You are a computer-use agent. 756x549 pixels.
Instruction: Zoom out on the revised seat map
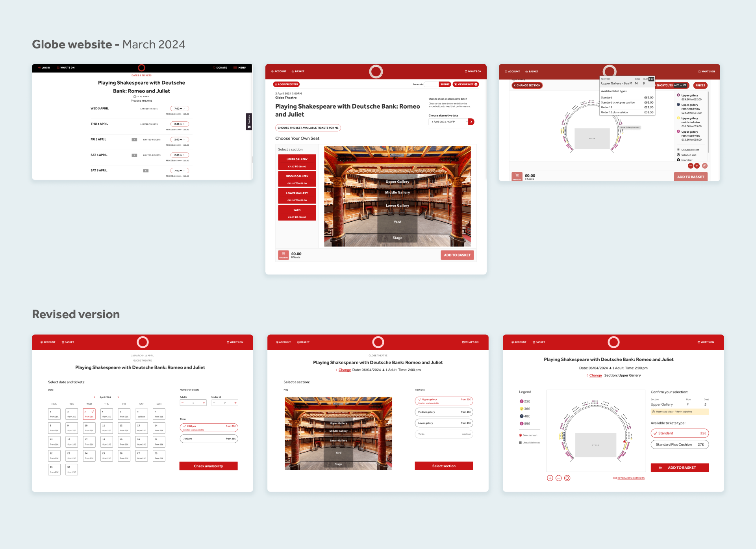click(559, 478)
